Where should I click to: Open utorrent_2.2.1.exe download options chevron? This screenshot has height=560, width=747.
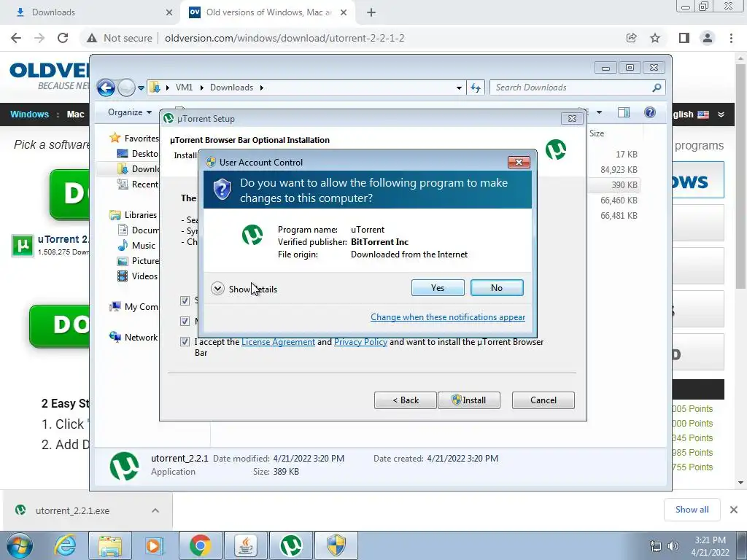[x=155, y=510]
